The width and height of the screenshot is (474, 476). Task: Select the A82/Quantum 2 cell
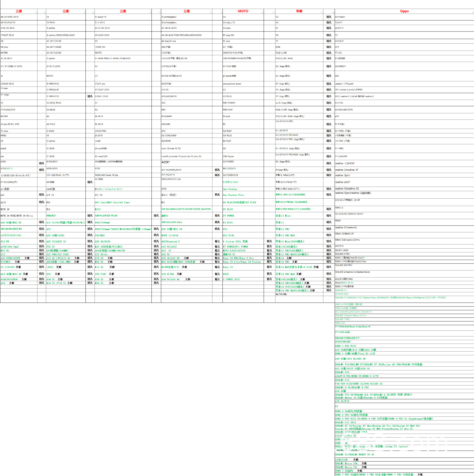coord(187,241)
